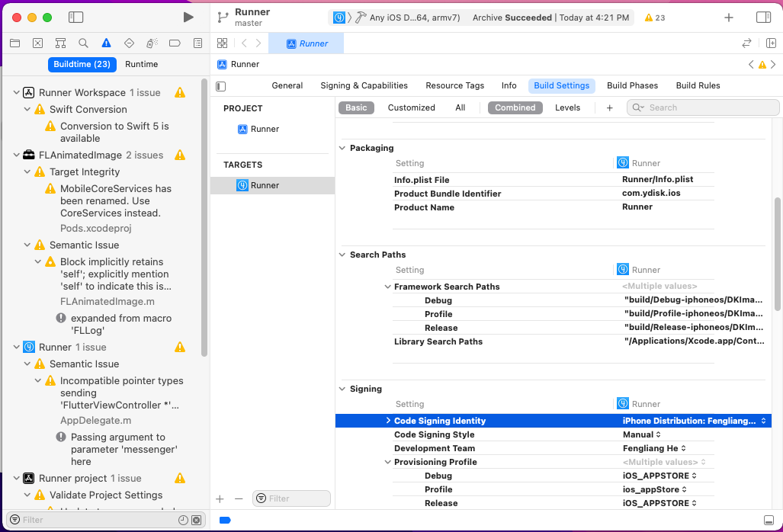Show All build settings

point(460,107)
